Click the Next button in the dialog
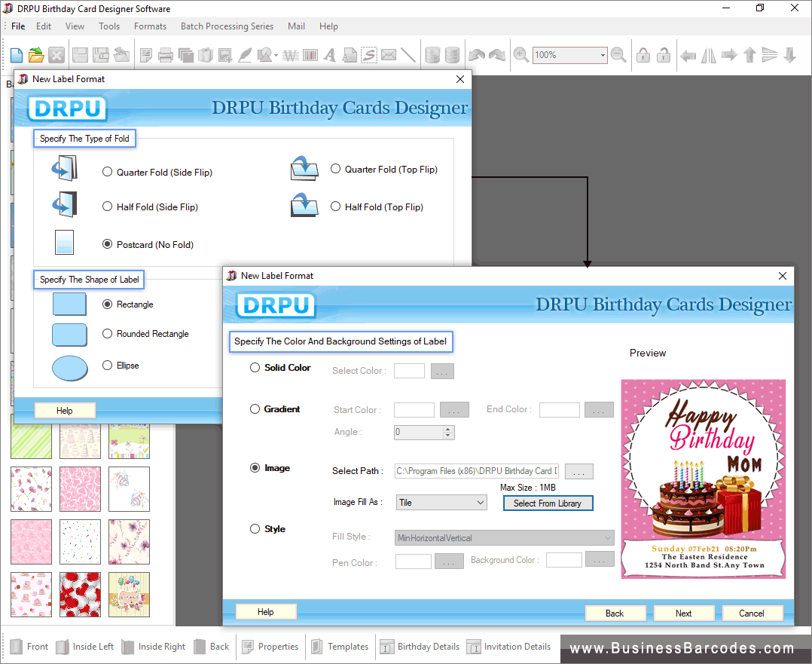 click(x=684, y=614)
